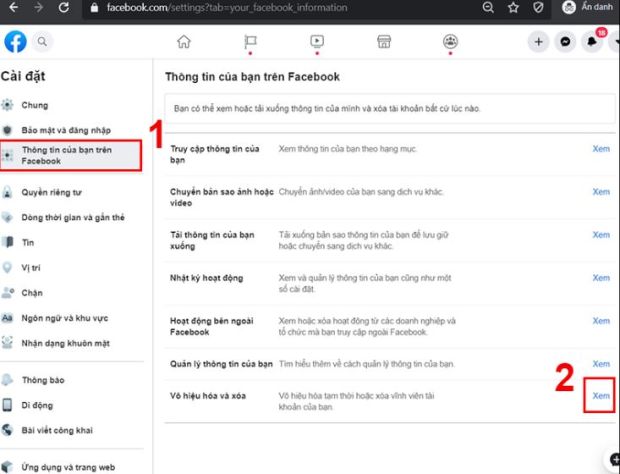Click the padlock site info icon
This screenshot has width=620, height=474.
tap(94, 8)
